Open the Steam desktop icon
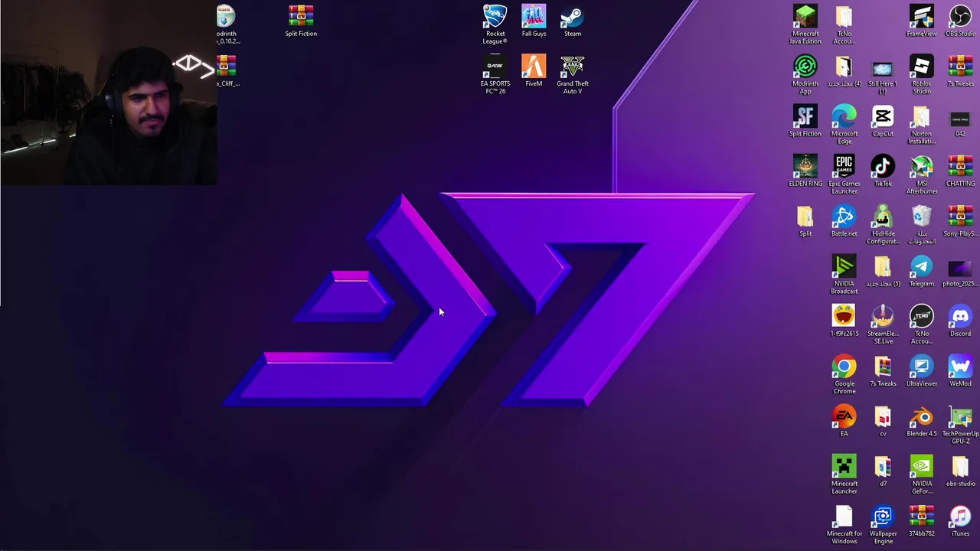This screenshot has height=551, width=980. [x=572, y=21]
